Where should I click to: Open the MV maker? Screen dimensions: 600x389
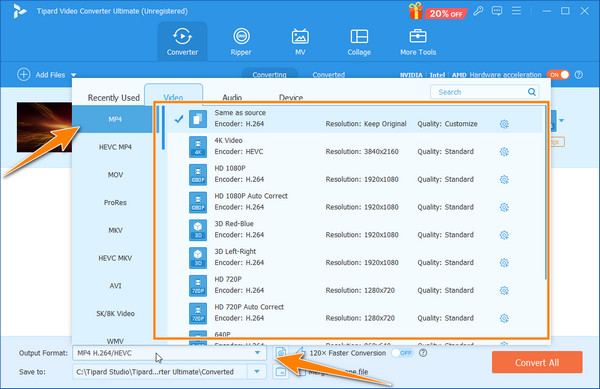(300, 42)
